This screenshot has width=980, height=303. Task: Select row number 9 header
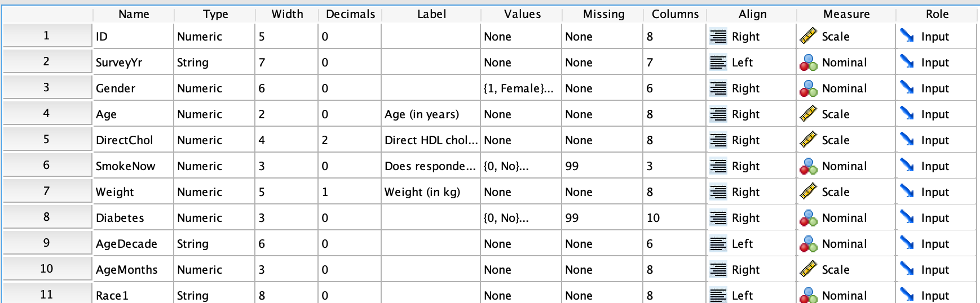point(47,243)
